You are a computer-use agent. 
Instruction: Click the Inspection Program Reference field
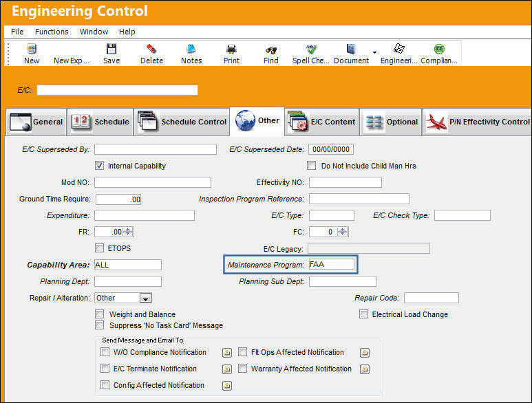tap(359, 199)
